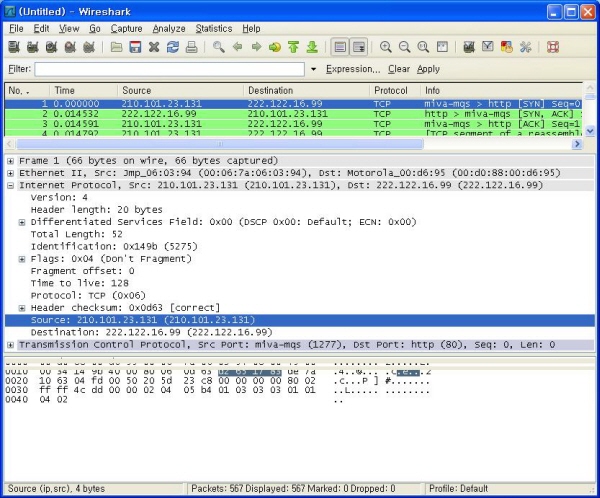The width and height of the screenshot is (600, 498).
Task: Open the filter history dropdown arrow
Action: click(x=313, y=69)
